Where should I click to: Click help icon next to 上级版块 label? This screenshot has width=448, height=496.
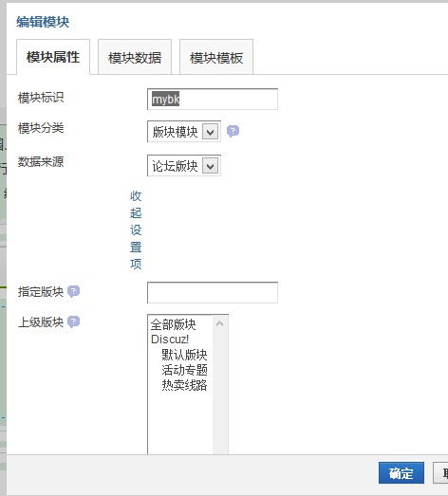(73, 321)
